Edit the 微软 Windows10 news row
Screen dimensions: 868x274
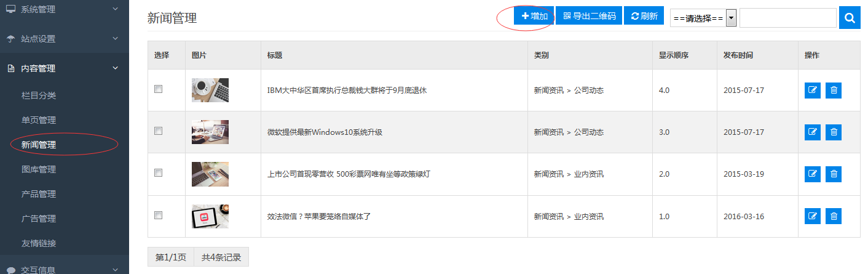[812, 132]
